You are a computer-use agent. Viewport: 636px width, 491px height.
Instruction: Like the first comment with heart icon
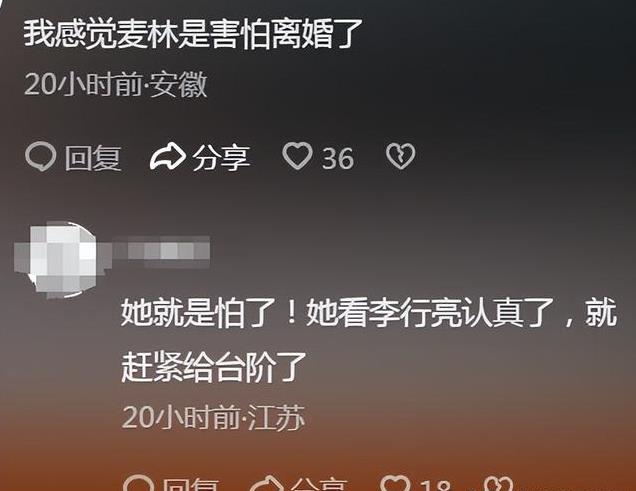pyautogui.click(x=297, y=156)
